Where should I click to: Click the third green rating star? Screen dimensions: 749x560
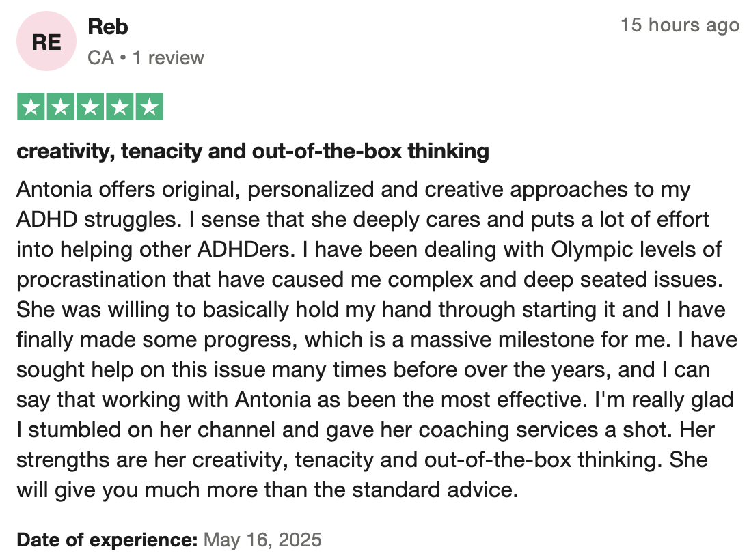tap(90, 107)
